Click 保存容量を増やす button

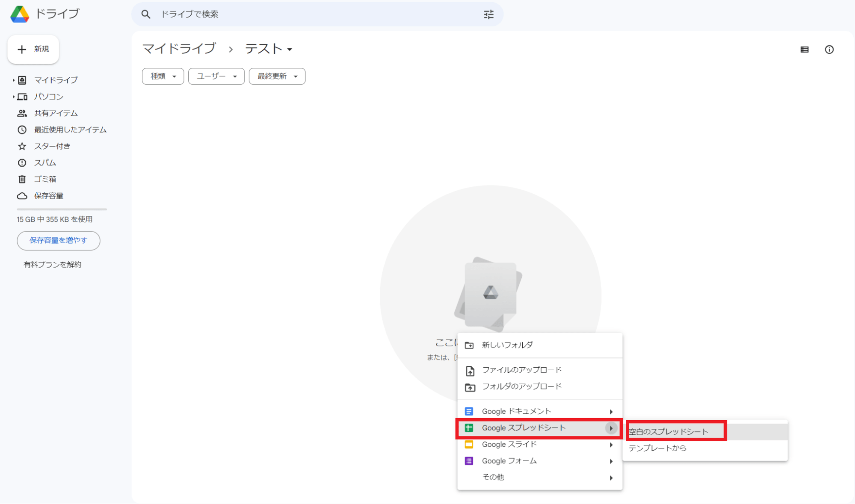[x=58, y=241]
